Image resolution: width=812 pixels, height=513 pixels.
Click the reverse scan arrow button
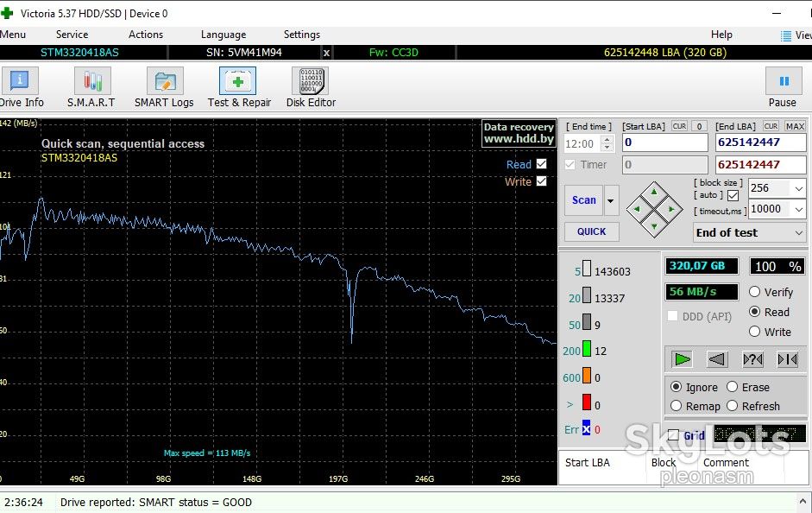717,359
